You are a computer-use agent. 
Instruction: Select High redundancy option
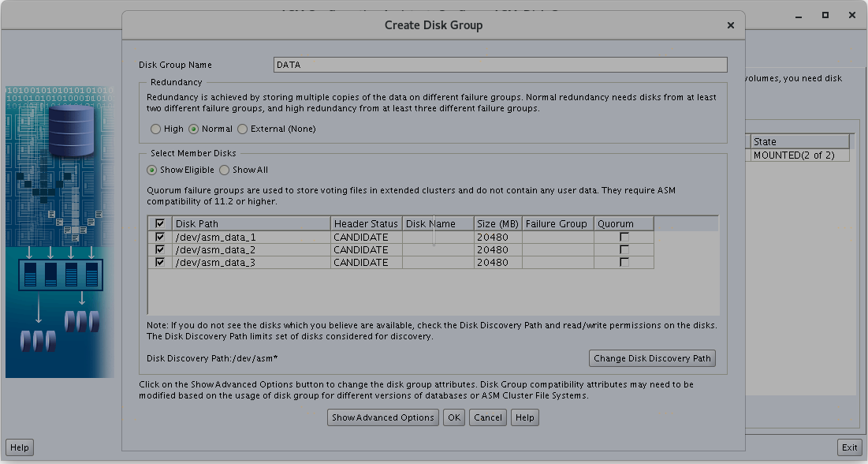click(155, 129)
